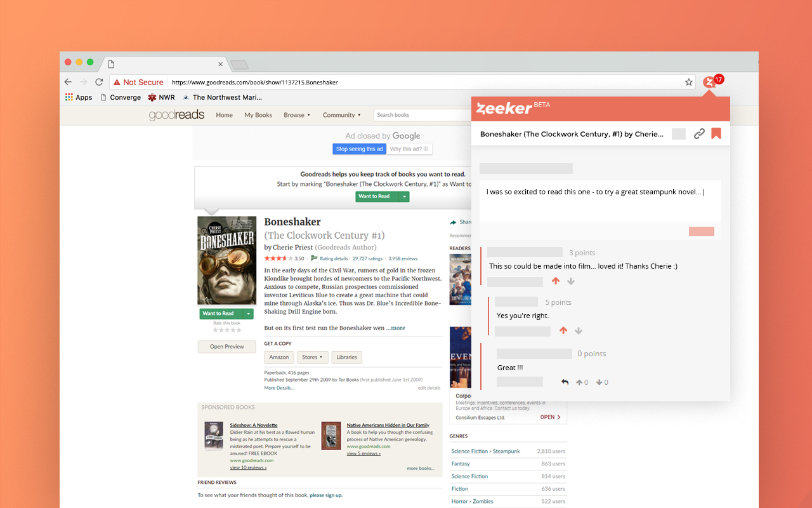Click the Amazon button
This screenshot has width=812, height=508.
tap(279, 357)
